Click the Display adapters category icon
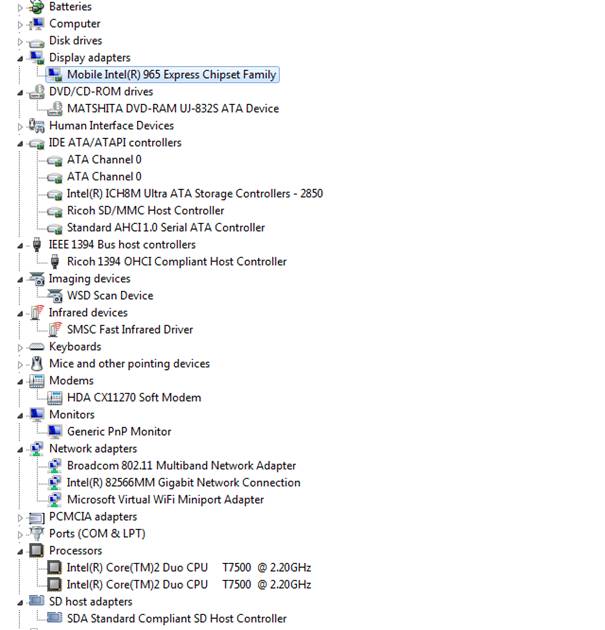Screen dimensions: 605x630 37,57
